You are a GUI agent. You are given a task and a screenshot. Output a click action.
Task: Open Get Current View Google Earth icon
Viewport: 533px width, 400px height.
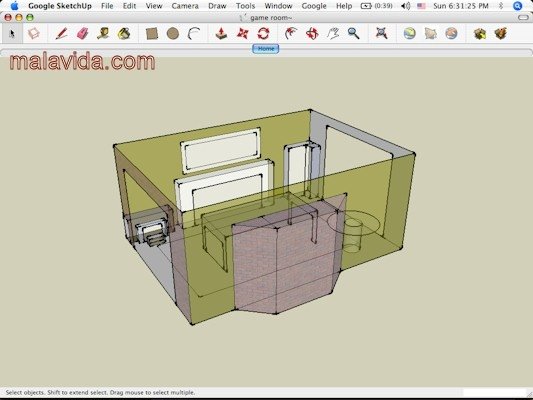click(x=410, y=33)
